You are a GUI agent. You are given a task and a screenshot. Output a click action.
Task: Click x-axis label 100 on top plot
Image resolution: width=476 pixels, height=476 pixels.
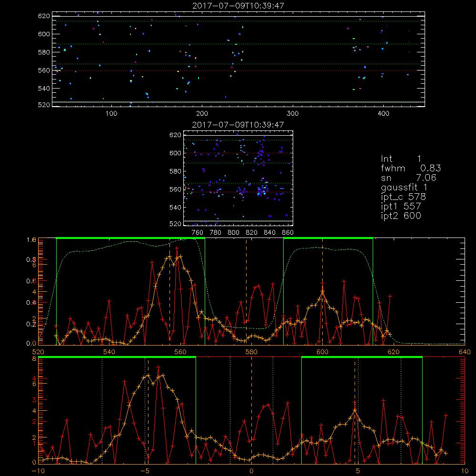pyautogui.click(x=111, y=114)
